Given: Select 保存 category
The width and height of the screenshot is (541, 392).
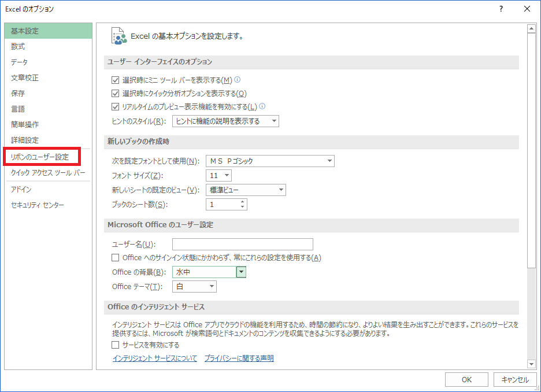Looking at the screenshot, I should pyautogui.click(x=49, y=94).
